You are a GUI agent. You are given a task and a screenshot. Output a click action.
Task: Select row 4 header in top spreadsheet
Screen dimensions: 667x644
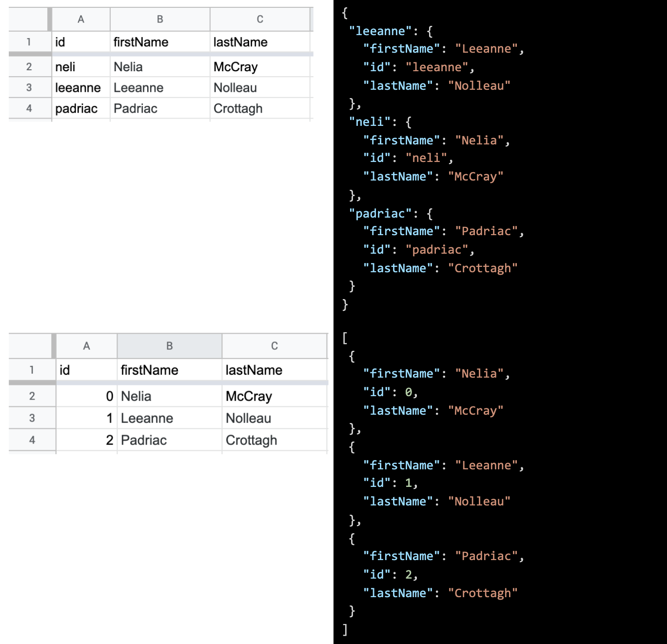click(x=29, y=108)
